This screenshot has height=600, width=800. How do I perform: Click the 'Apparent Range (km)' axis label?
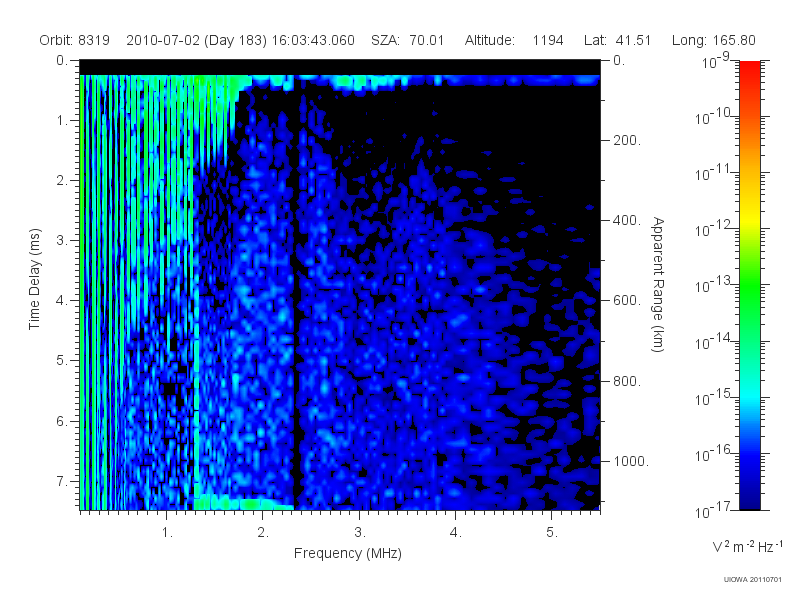(658, 284)
